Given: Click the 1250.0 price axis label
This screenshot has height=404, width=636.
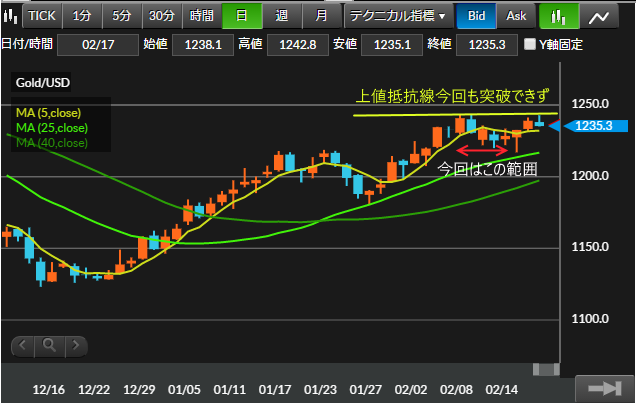Looking at the screenshot, I should [590, 104].
